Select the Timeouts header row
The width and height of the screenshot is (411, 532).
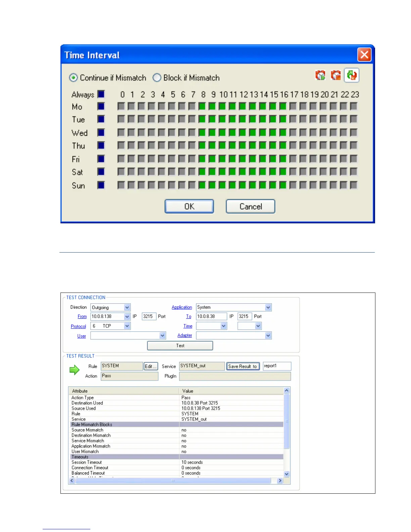click(177, 457)
